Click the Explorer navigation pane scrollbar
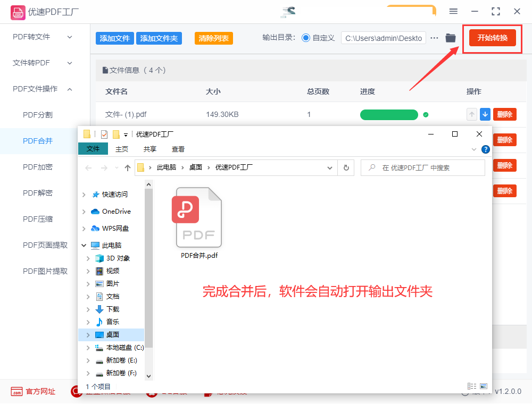 click(x=148, y=268)
